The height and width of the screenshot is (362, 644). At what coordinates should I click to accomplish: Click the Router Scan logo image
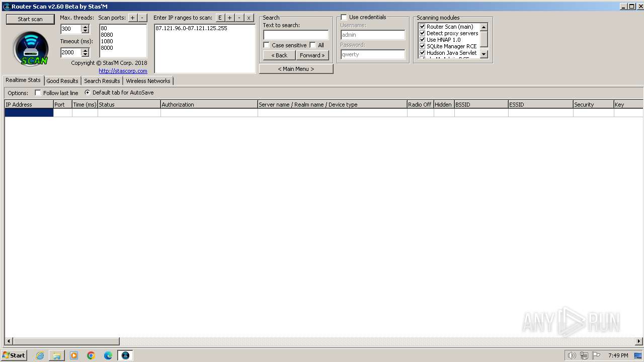click(31, 49)
